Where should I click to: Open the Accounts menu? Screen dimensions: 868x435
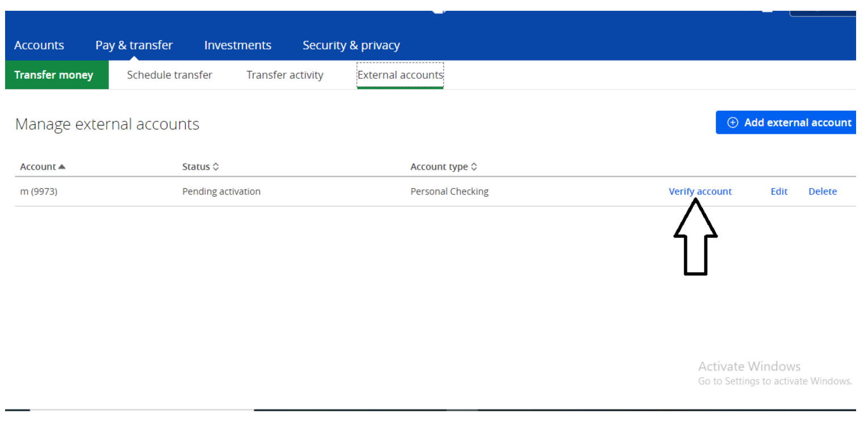(39, 45)
